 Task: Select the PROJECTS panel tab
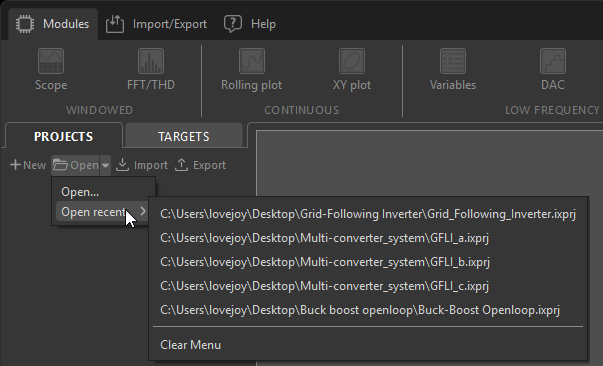[x=63, y=136]
